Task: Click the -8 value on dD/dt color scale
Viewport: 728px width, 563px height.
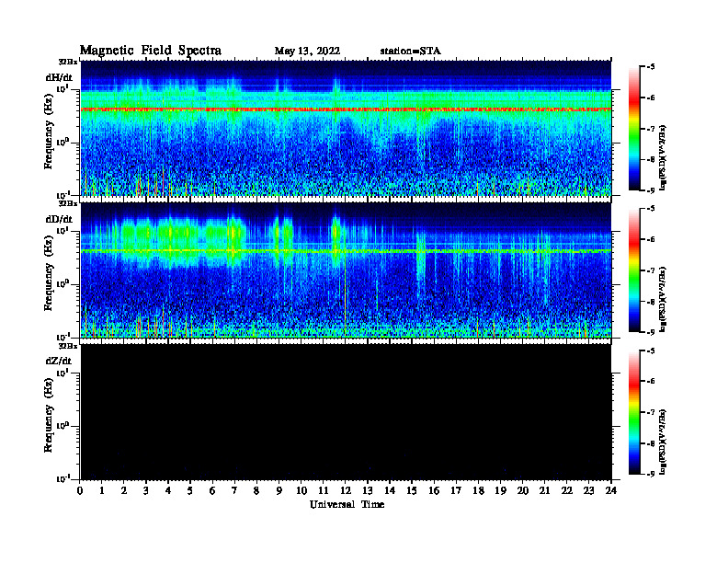Action: [x=651, y=302]
